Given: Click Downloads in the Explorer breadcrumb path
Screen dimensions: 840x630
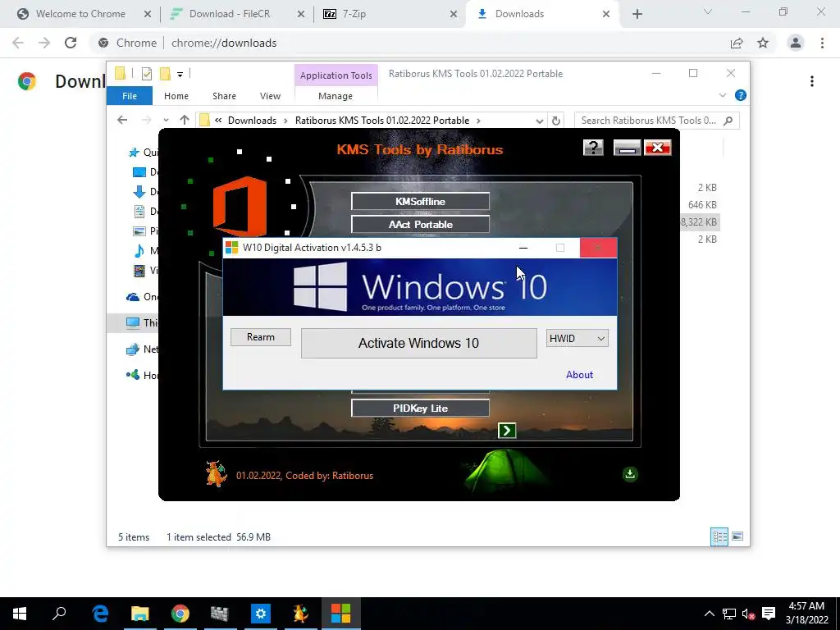Looking at the screenshot, I should click(252, 121).
